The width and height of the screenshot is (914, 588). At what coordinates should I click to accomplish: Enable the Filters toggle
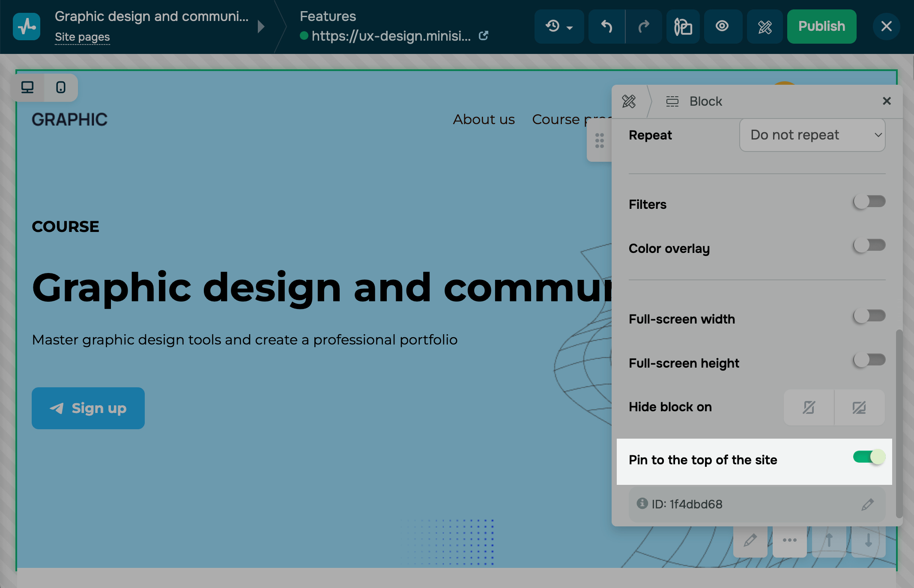tap(869, 202)
